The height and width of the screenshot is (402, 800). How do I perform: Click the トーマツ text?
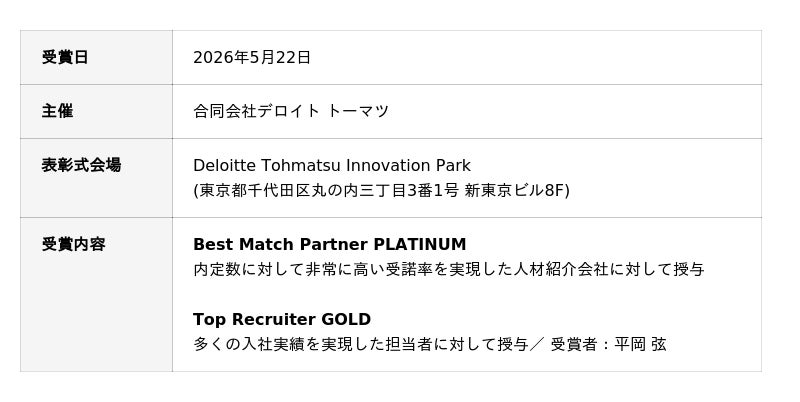358,111
